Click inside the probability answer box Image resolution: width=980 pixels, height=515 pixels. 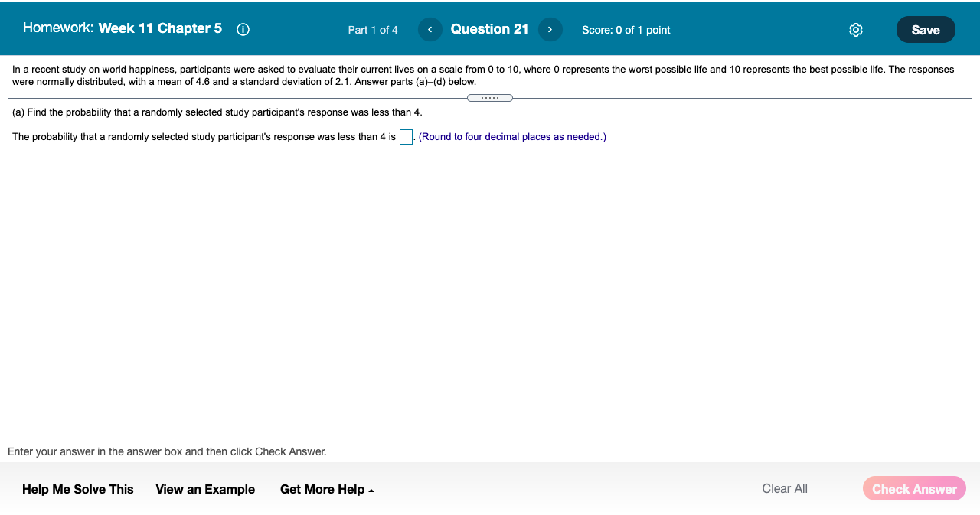[x=406, y=137]
